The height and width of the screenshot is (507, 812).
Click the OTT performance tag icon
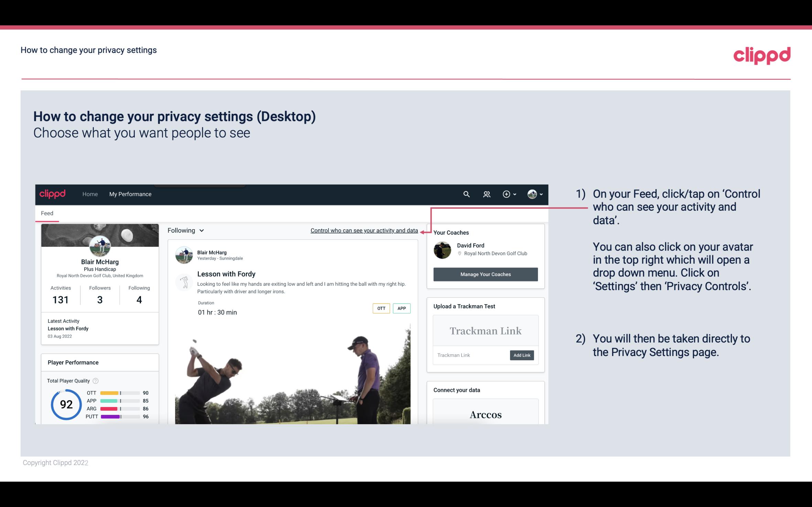[x=381, y=308]
